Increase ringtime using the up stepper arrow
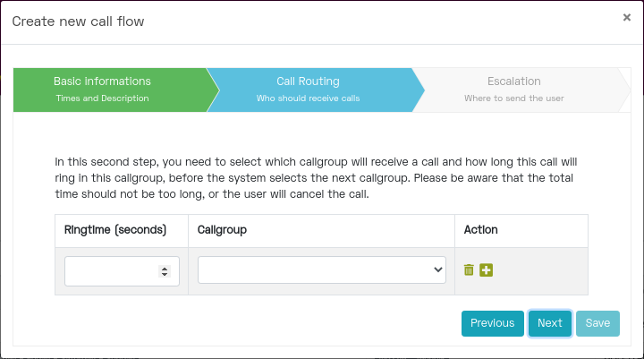Screen dimensions: 644x359 165,268
